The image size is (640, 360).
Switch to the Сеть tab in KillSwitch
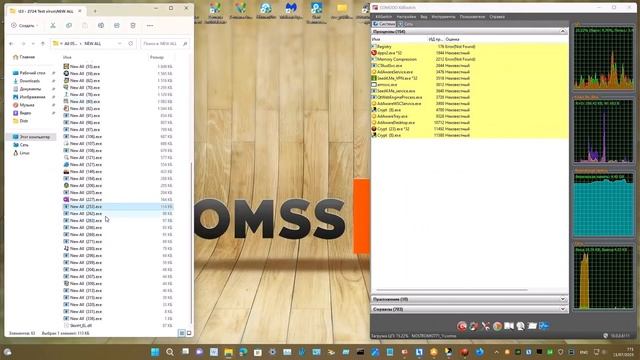(406, 24)
